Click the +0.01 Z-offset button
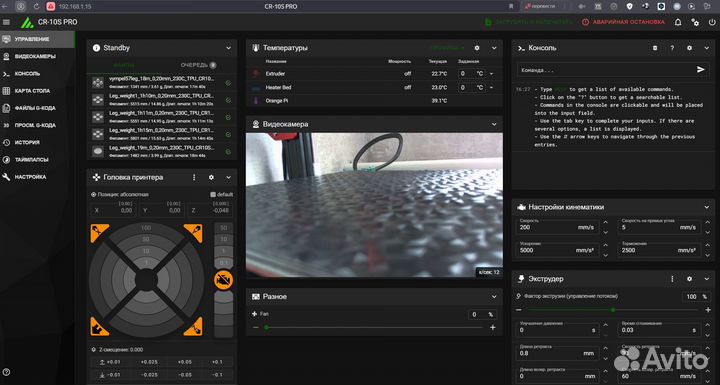 pyautogui.click(x=111, y=362)
